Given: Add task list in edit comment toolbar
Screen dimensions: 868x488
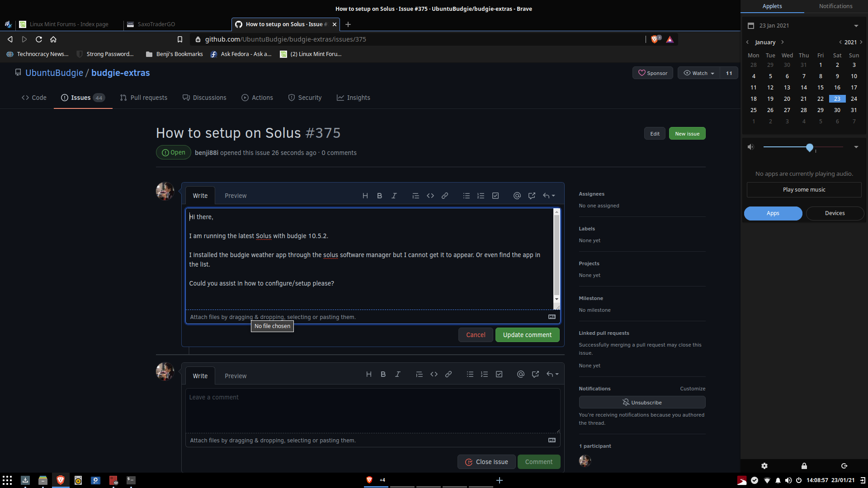Looking at the screenshot, I should coord(495,196).
